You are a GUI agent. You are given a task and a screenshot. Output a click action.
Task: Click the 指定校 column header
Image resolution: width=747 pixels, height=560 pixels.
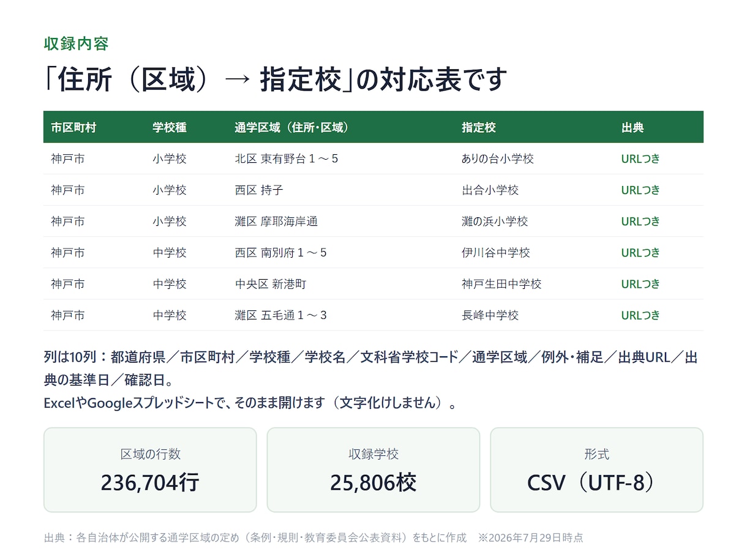tap(479, 127)
